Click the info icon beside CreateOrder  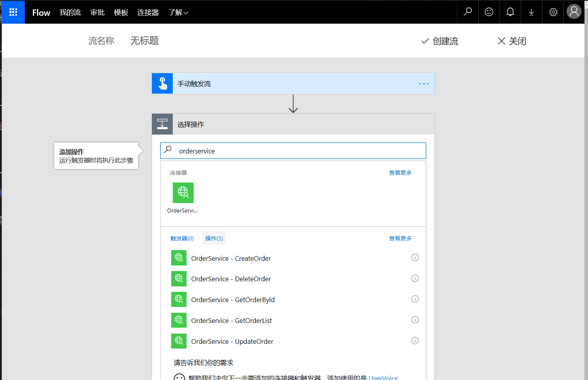(x=415, y=257)
